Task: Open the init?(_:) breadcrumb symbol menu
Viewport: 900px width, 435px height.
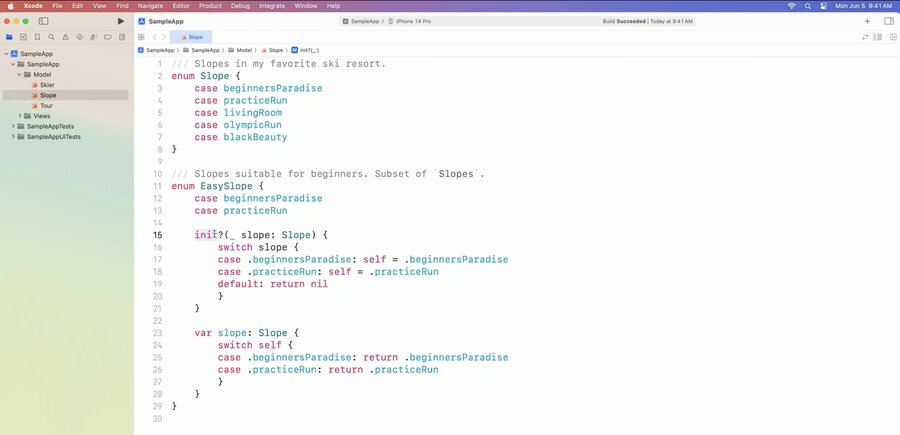Action: (305, 51)
